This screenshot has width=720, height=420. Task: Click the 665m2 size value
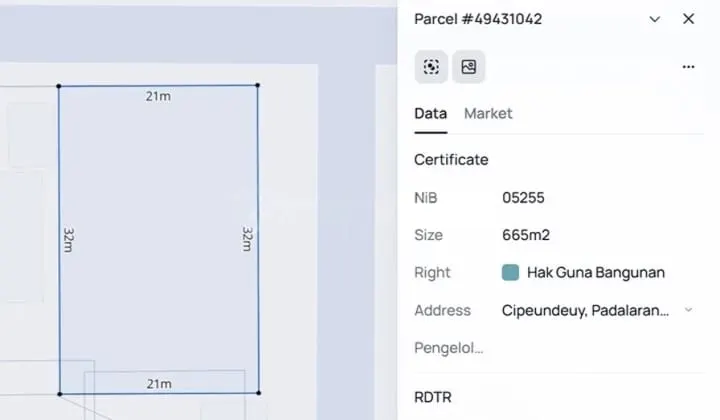[x=526, y=235]
